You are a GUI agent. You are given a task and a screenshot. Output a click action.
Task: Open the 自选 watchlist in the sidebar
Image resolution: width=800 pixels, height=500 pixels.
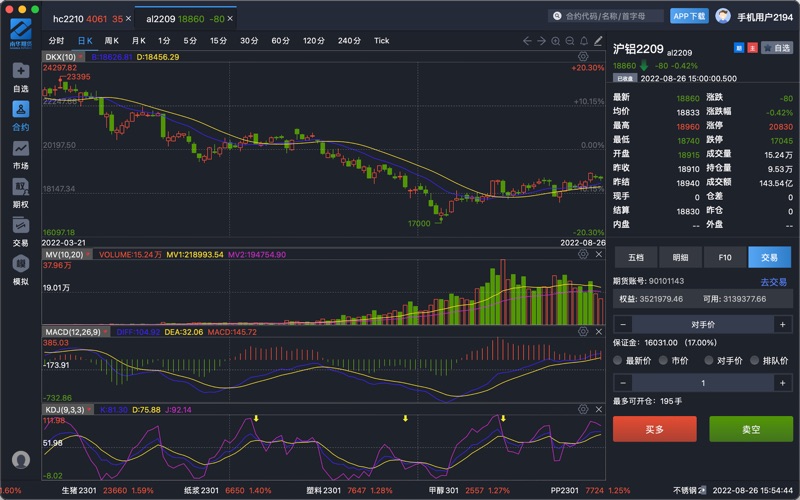point(20,76)
